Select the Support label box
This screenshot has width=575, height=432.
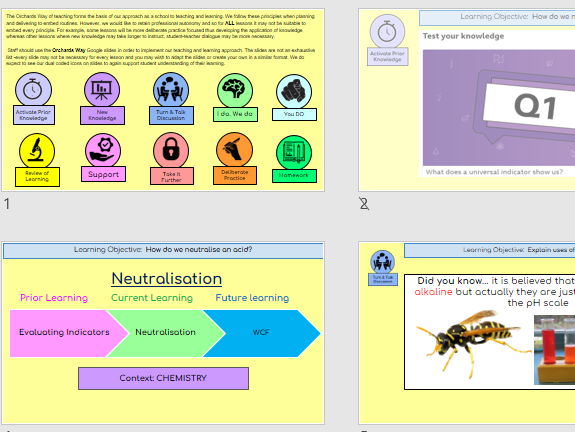pos(103,174)
